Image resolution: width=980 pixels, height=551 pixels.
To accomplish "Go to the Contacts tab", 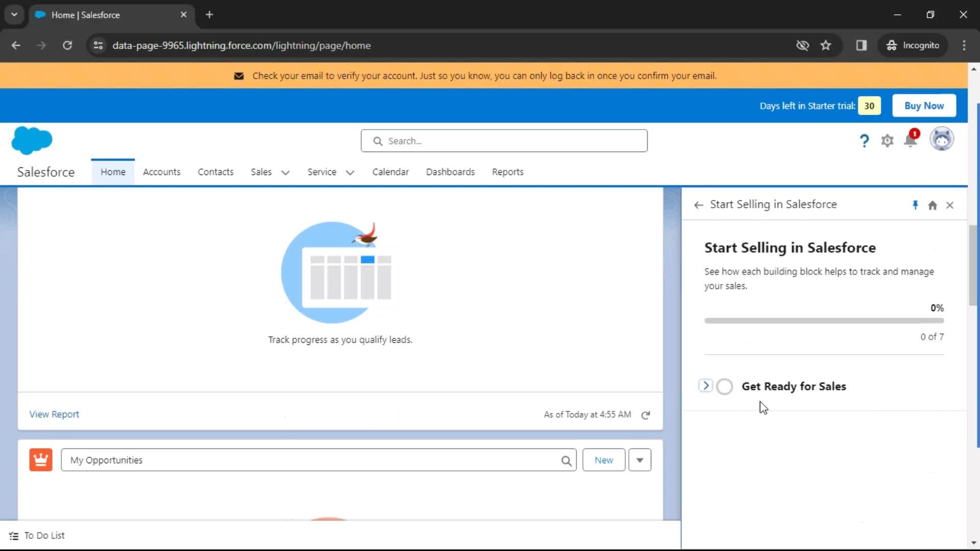I will point(215,172).
